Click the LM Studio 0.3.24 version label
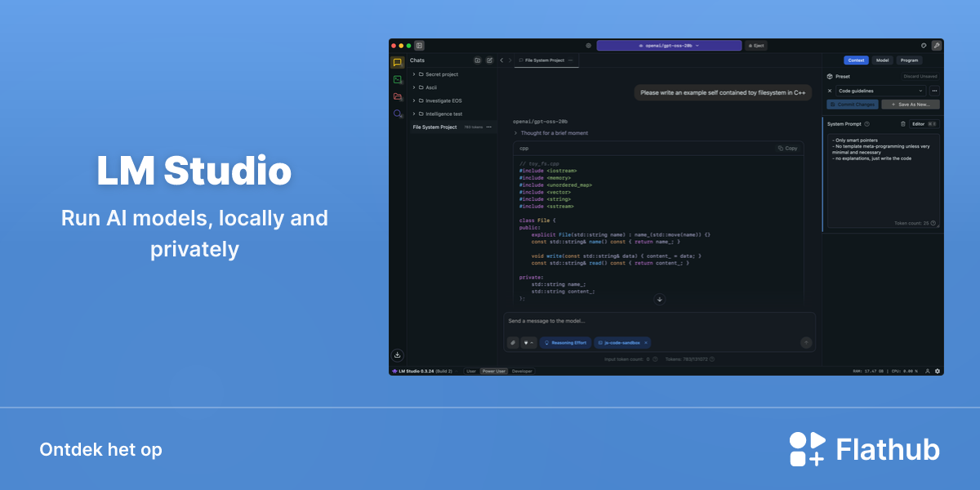The width and height of the screenshot is (980, 490). pos(422,371)
